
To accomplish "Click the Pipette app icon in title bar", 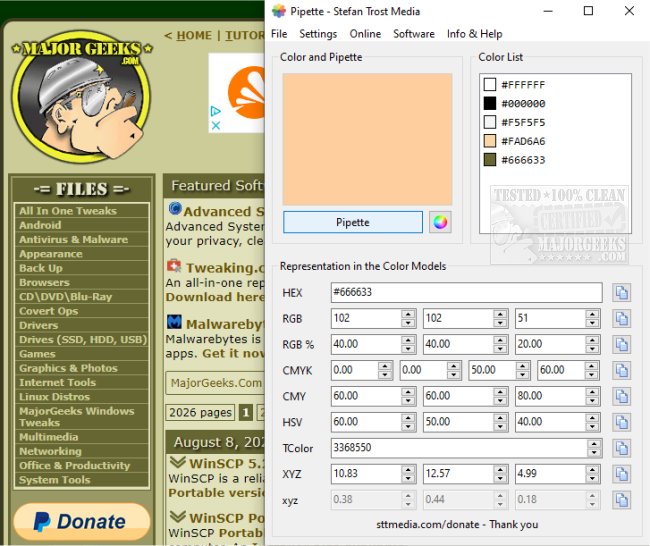I will click(x=279, y=11).
